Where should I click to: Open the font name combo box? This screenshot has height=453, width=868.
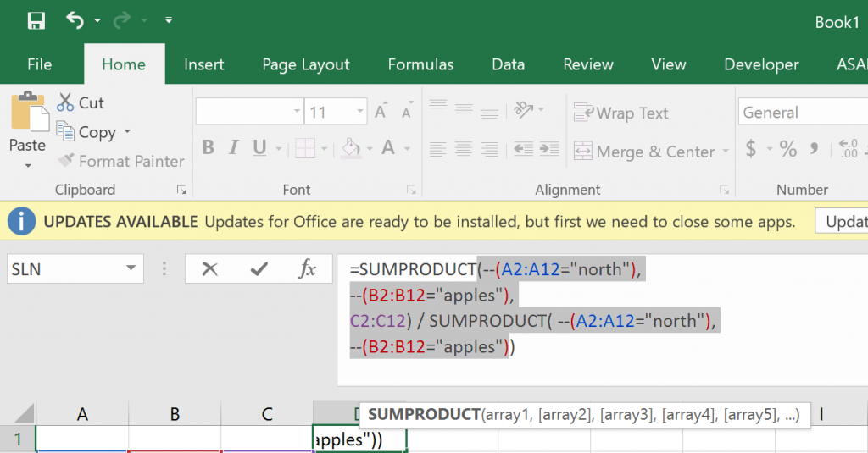pos(250,112)
